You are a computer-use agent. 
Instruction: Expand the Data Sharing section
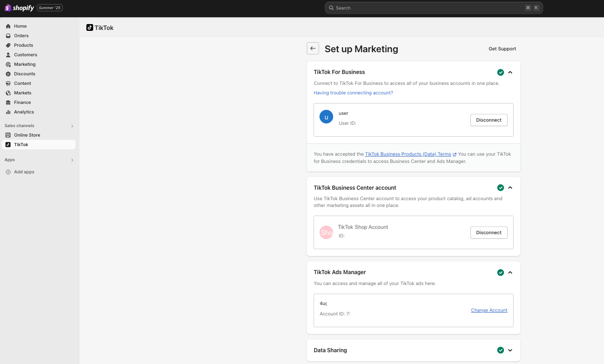pos(510,350)
